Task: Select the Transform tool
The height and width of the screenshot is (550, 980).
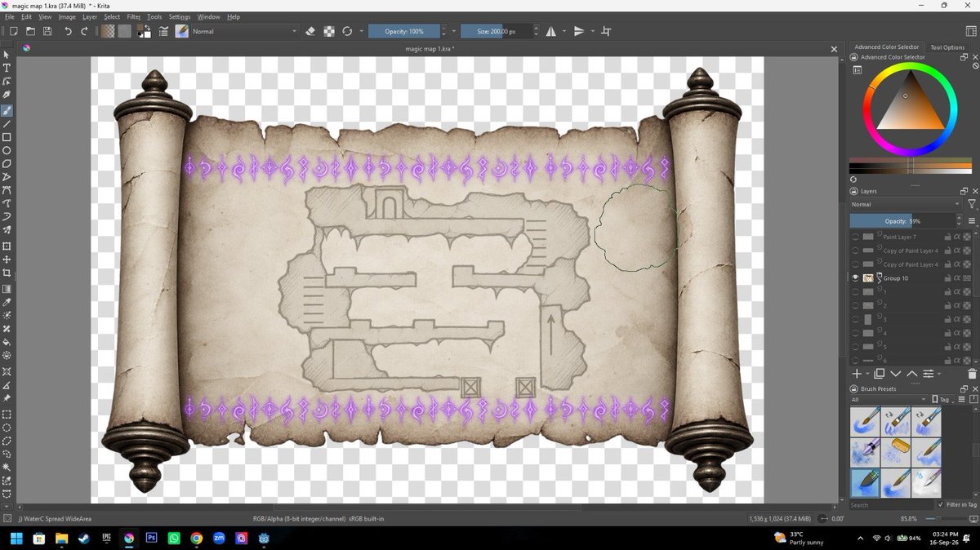Action: (7, 246)
